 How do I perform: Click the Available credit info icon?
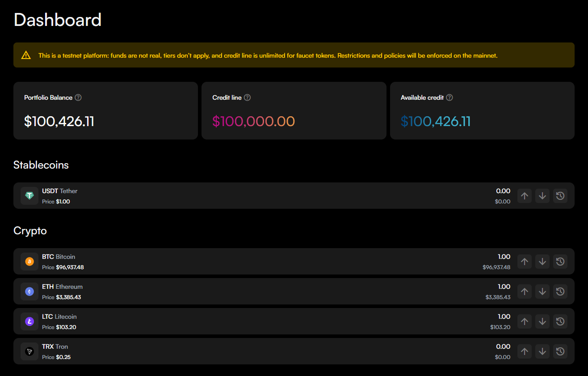tap(449, 97)
